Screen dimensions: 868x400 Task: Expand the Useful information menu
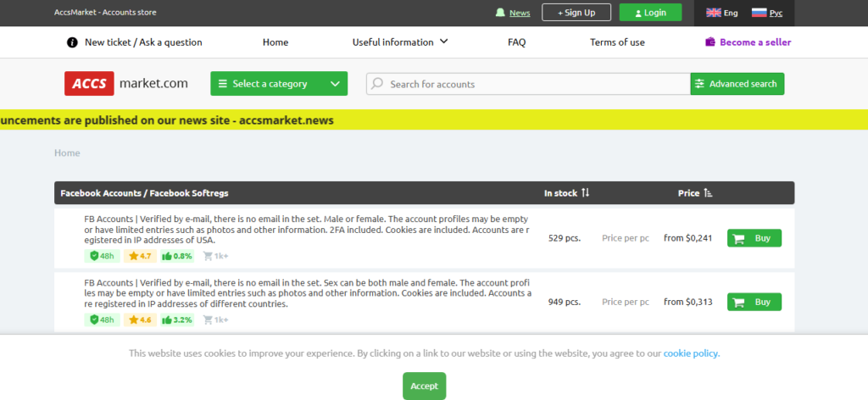tap(400, 42)
